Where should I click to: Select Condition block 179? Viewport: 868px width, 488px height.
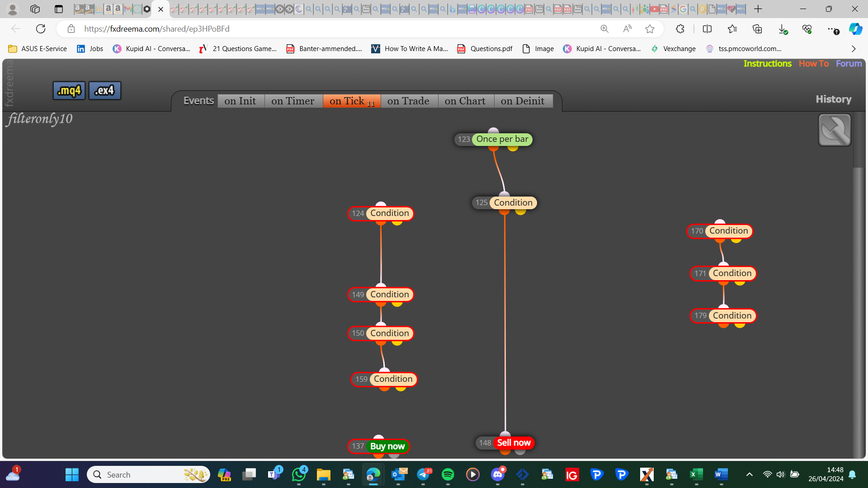point(723,315)
